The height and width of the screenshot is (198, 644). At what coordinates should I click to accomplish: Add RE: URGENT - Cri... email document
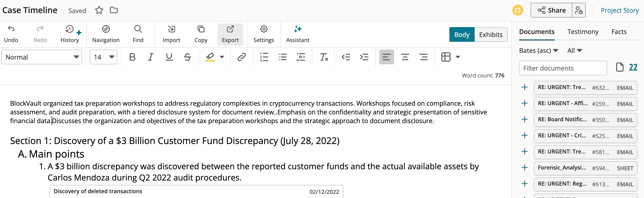[524, 136]
